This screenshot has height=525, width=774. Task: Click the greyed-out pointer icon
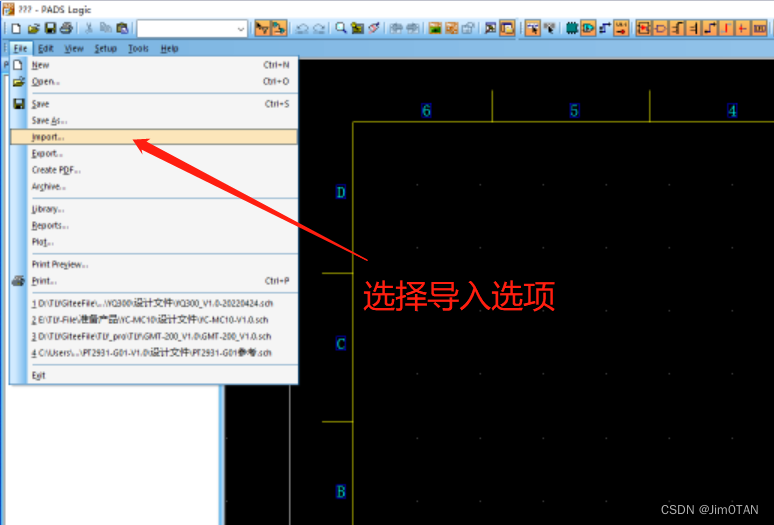tap(549, 29)
